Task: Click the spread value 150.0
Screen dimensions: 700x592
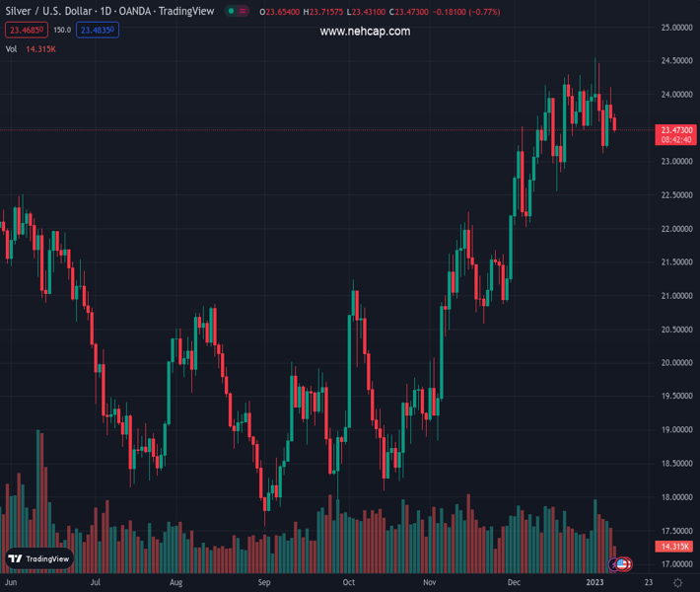Action: click(62, 30)
